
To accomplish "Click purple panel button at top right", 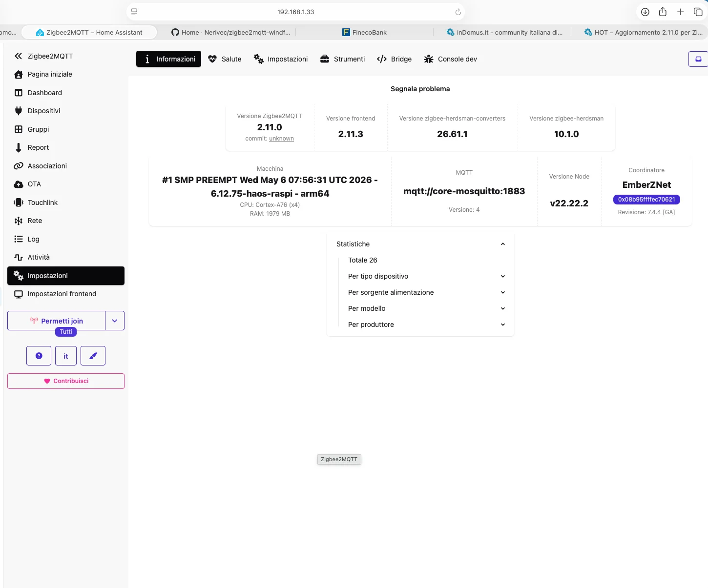I will pos(698,59).
